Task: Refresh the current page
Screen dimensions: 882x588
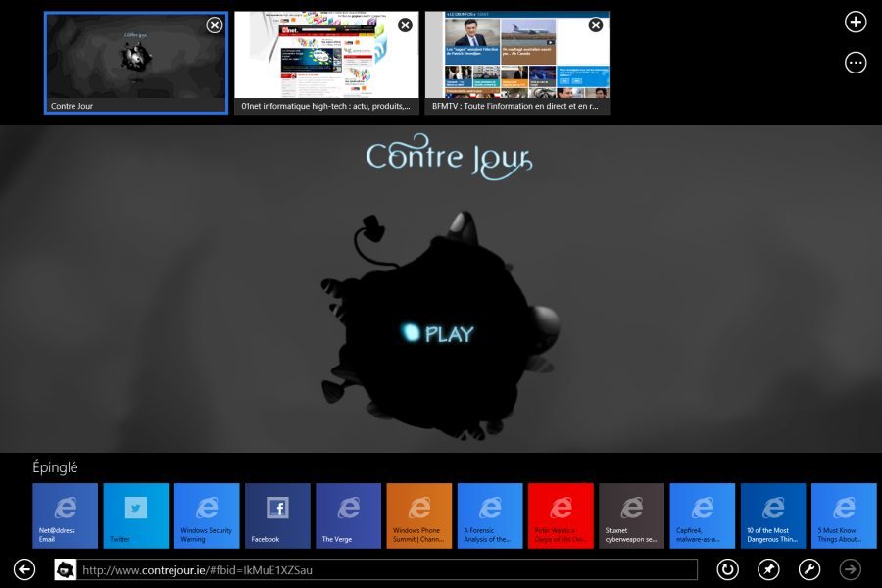Action: 727,569
